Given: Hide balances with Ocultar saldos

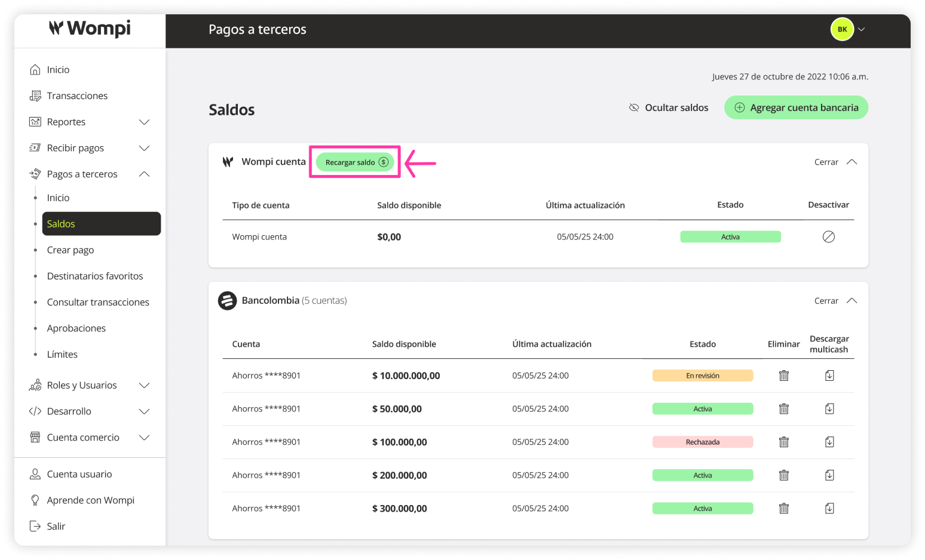Looking at the screenshot, I should click(x=669, y=107).
